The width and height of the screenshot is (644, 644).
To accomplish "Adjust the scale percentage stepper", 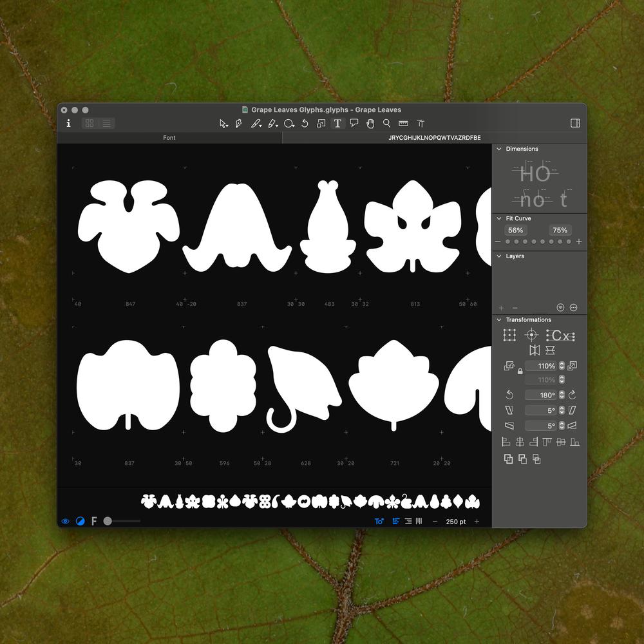I will tap(562, 366).
